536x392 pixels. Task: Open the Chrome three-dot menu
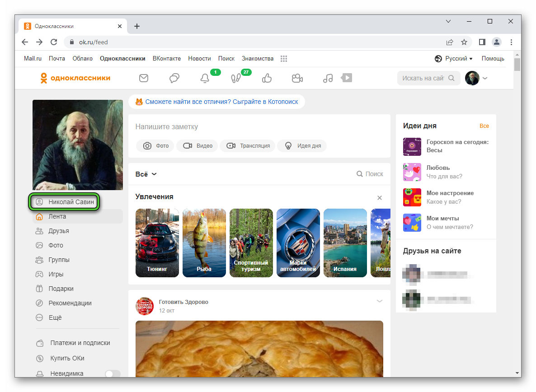click(x=512, y=42)
